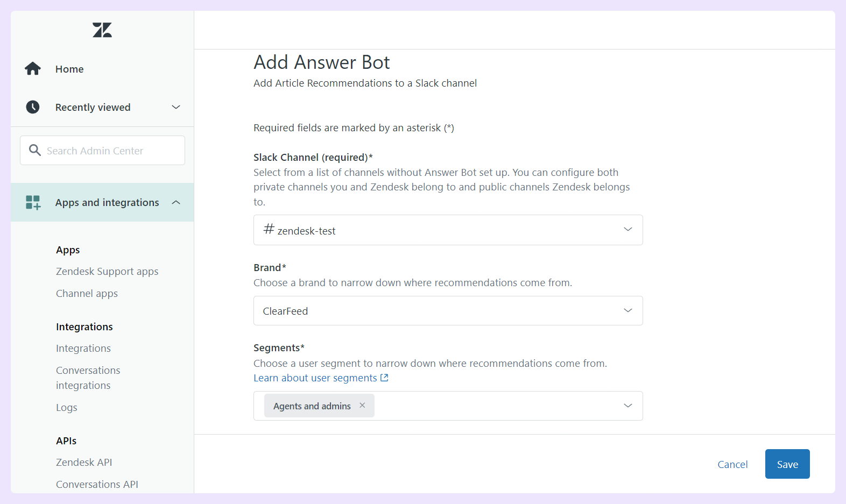This screenshot has width=846, height=504.
Task: Click the Zendesk logo icon
Action: [102, 30]
